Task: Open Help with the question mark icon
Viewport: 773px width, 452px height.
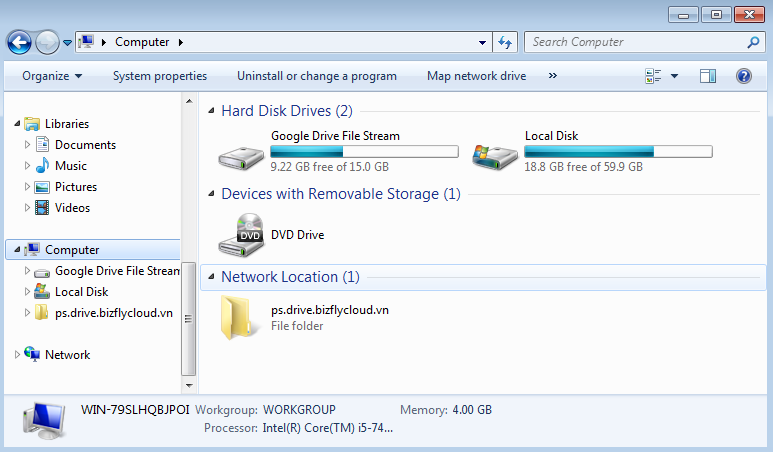Action: coord(743,76)
